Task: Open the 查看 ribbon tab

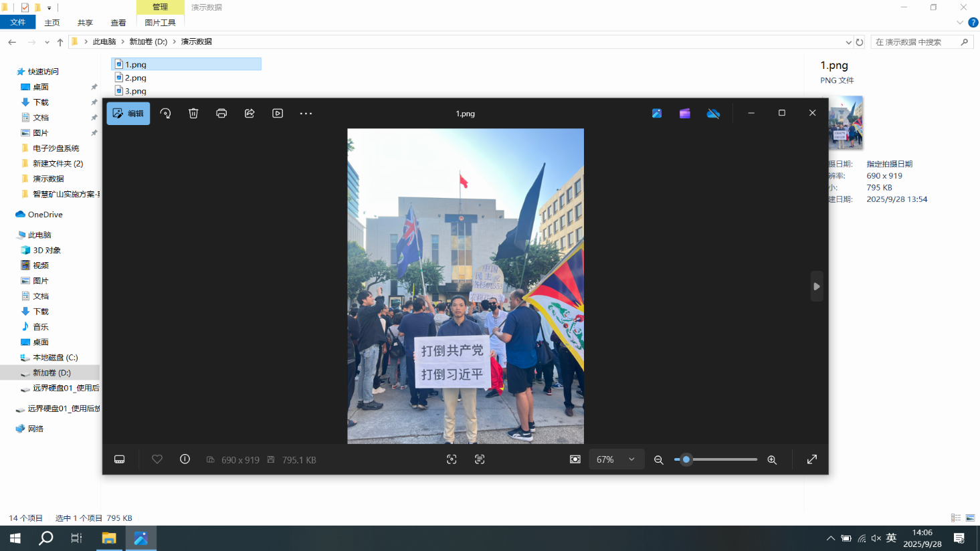Action: pos(118,23)
